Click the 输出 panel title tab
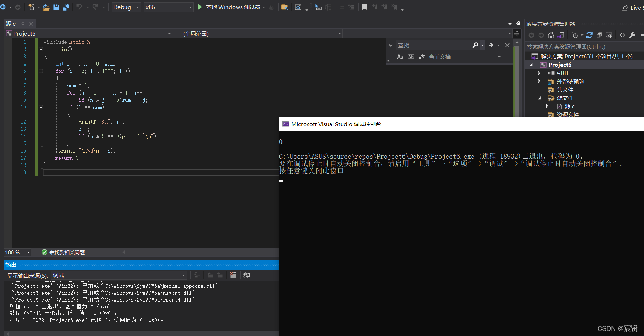 click(11, 265)
